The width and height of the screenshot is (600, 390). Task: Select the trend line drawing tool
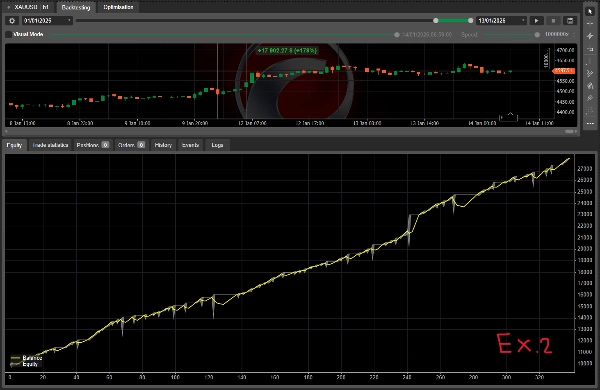[x=590, y=73]
